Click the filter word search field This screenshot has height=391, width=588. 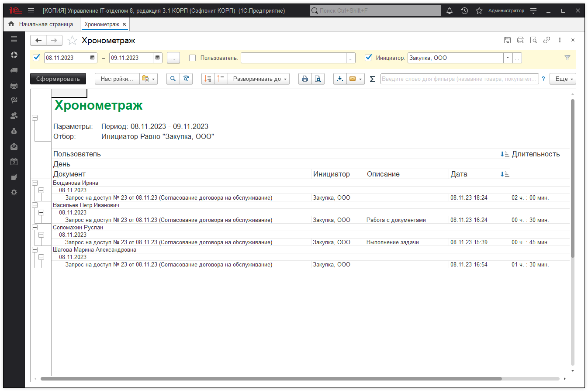point(459,79)
